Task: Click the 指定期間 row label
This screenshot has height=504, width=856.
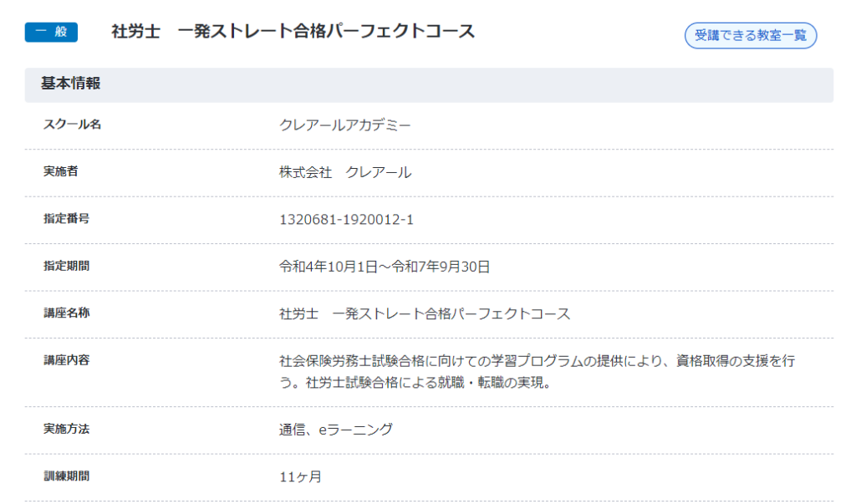Action: click(x=66, y=266)
